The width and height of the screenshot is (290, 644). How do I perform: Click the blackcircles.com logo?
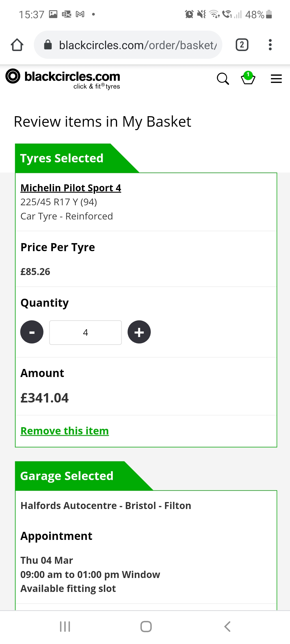click(63, 79)
